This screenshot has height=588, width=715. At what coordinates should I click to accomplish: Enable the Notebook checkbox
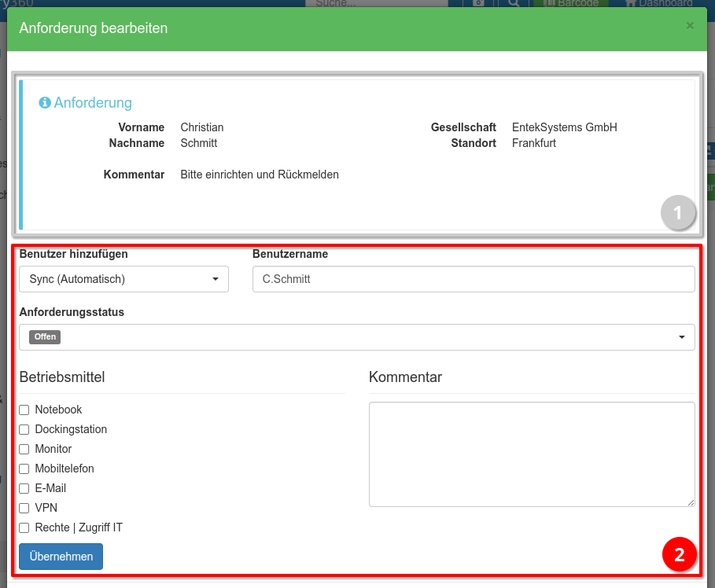click(24, 410)
